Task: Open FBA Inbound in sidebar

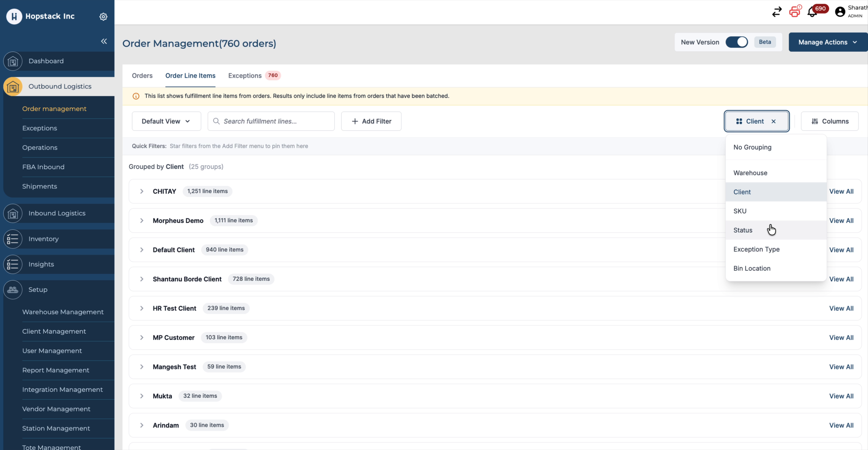Action: point(43,167)
